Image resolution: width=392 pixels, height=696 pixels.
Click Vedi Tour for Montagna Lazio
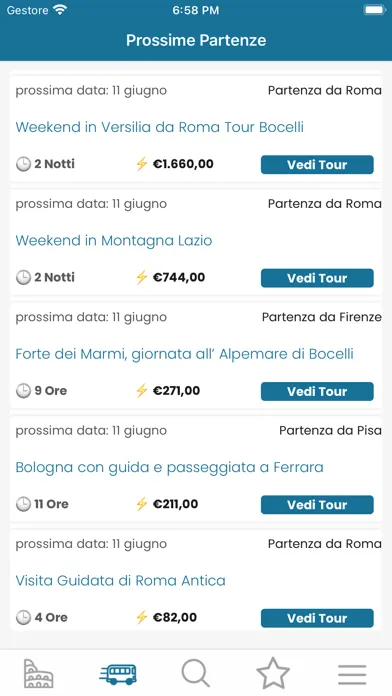tap(317, 278)
